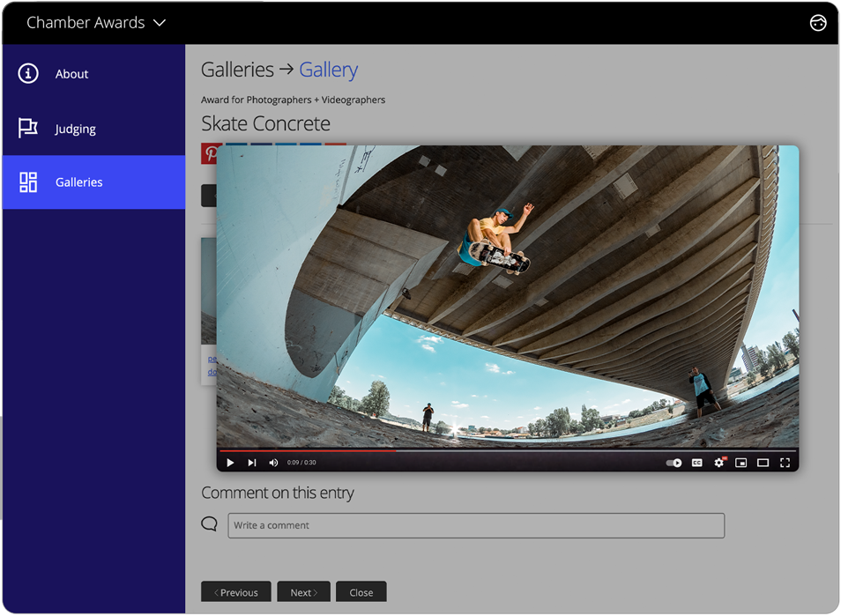841x616 pixels.
Task: Switch the player to Theater mode
Action: [x=763, y=462]
